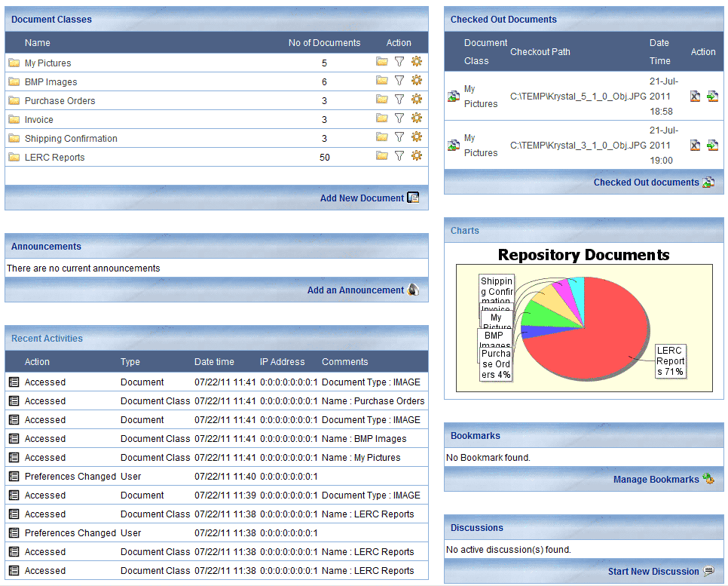
Task: Click the speech bubble icon beside Start New Discussion
Action: 709,571
